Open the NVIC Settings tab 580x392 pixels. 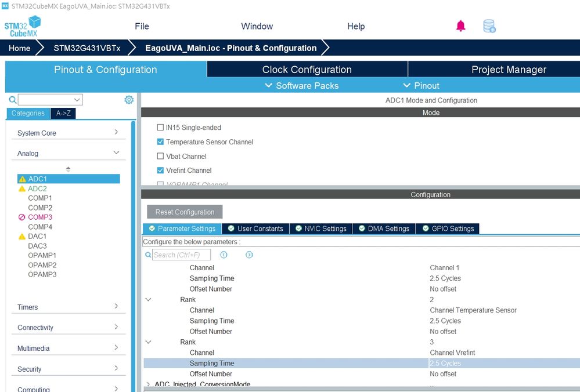320,228
